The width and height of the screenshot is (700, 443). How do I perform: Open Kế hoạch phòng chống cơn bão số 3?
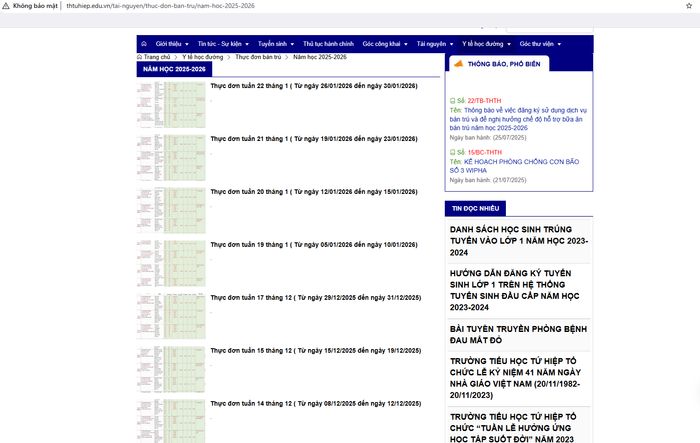click(x=514, y=166)
